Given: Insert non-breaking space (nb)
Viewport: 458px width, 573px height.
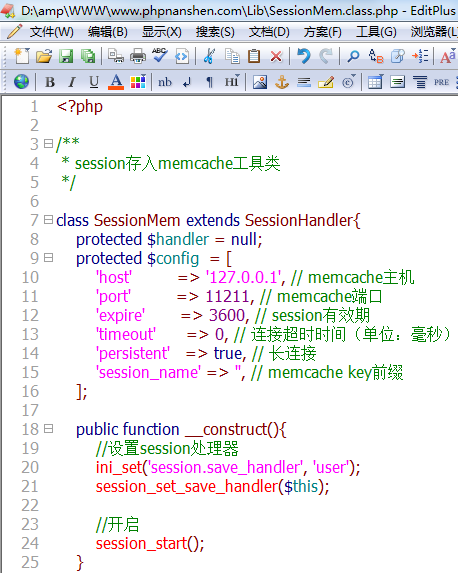Looking at the screenshot, I should click(165, 82).
